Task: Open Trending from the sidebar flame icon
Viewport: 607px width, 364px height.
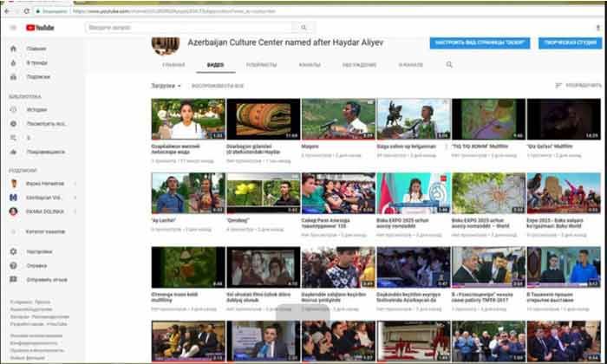Action: [x=13, y=63]
